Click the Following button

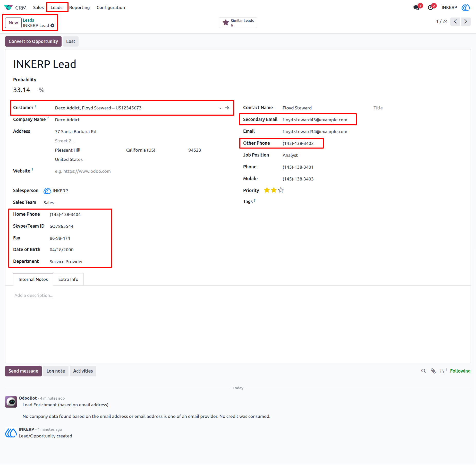(460, 371)
